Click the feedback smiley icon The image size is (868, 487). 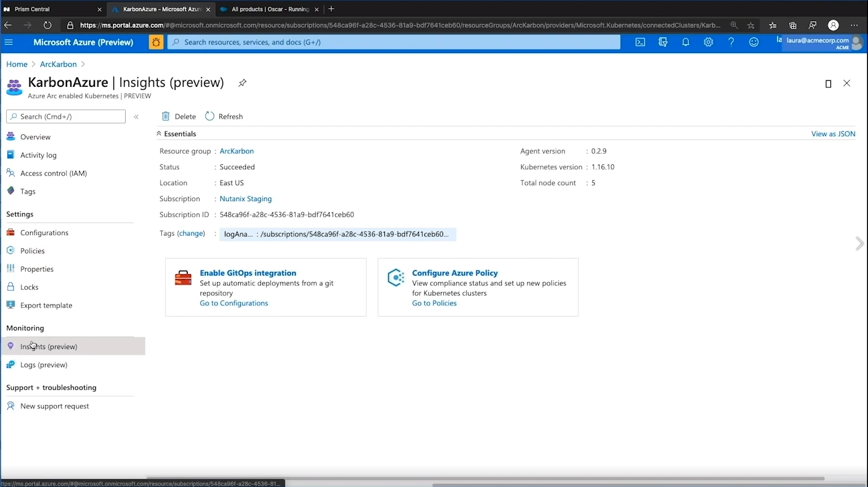[x=754, y=42]
